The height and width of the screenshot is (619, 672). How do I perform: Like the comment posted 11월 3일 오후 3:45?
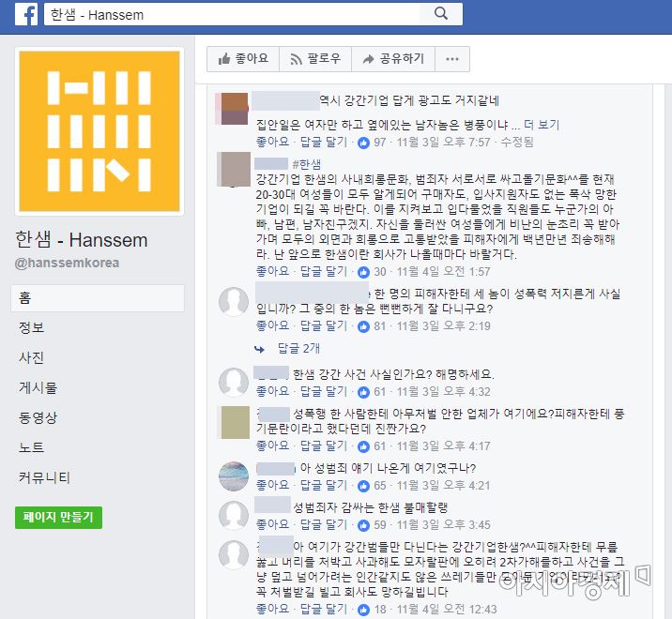click(272, 525)
